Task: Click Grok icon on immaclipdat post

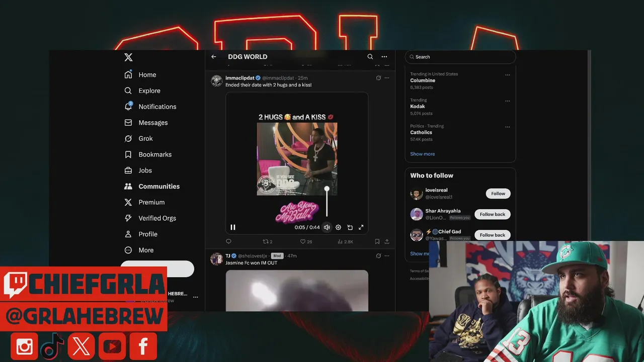Action: (378, 78)
